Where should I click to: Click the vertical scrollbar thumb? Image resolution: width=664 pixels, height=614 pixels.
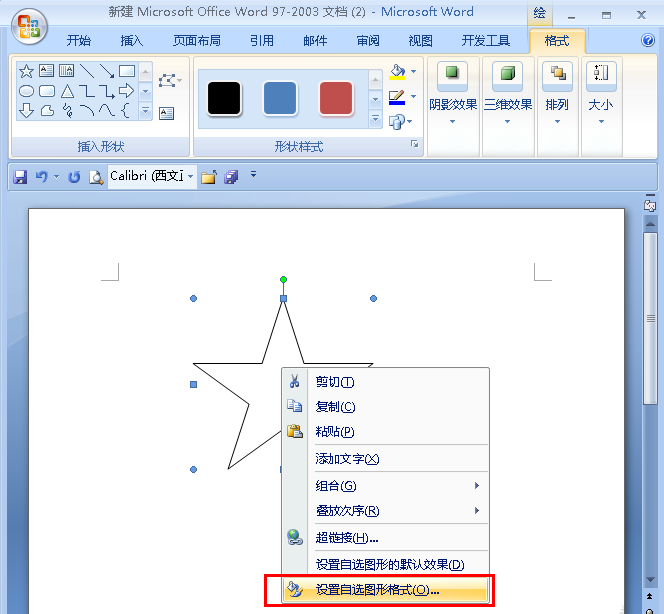[650, 318]
